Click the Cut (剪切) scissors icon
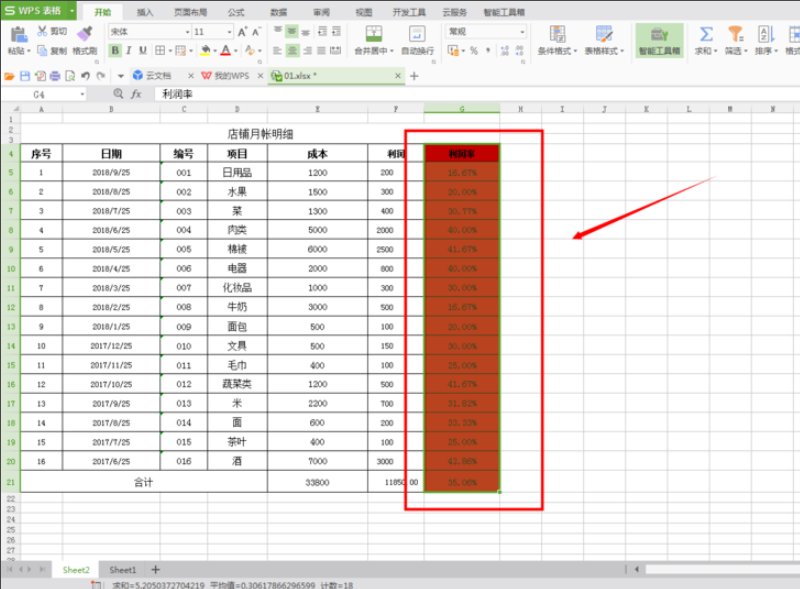 pyautogui.click(x=43, y=31)
